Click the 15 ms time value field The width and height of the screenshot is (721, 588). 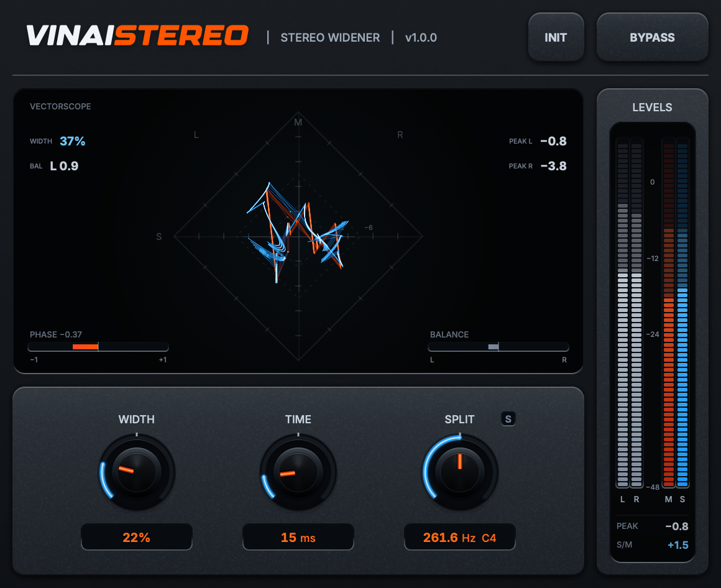click(x=298, y=537)
